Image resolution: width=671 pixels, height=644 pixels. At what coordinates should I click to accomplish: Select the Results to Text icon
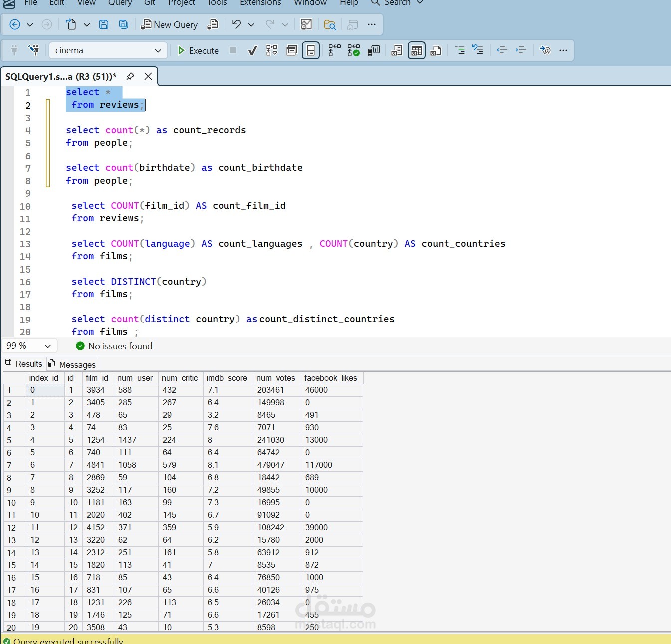(396, 50)
